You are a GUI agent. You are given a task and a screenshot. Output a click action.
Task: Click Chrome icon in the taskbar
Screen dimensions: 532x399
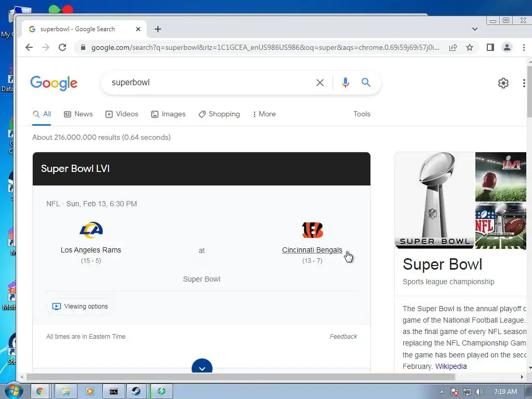point(40,392)
